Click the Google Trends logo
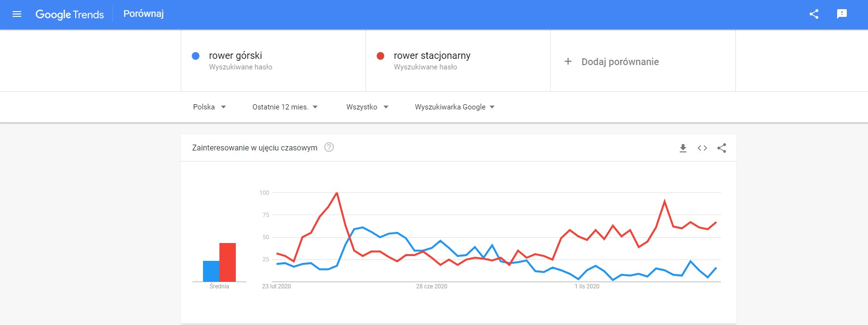Viewport: 868px width, 325px height. click(x=69, y=14)
